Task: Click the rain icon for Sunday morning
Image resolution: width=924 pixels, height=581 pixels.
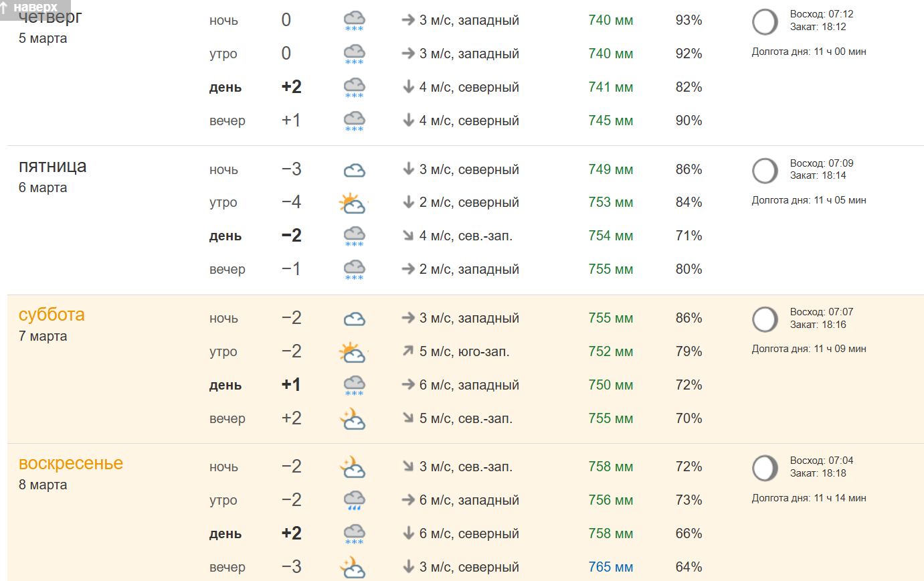Action: 354,501
